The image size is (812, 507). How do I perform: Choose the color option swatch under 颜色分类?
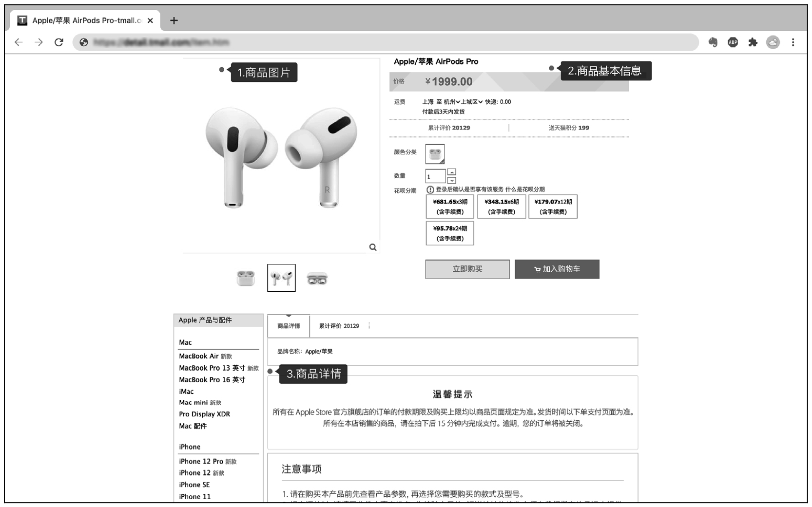point(435,154)
